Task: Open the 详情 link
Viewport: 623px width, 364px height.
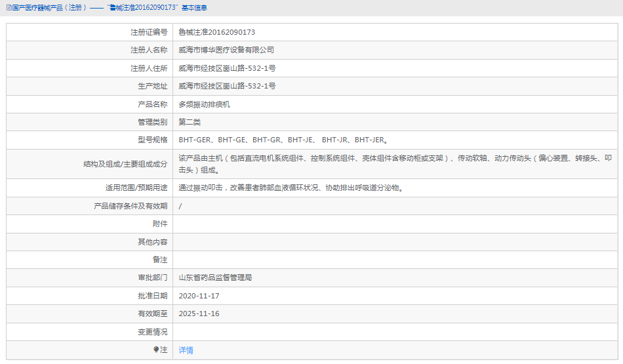Action: pos(186,350)
